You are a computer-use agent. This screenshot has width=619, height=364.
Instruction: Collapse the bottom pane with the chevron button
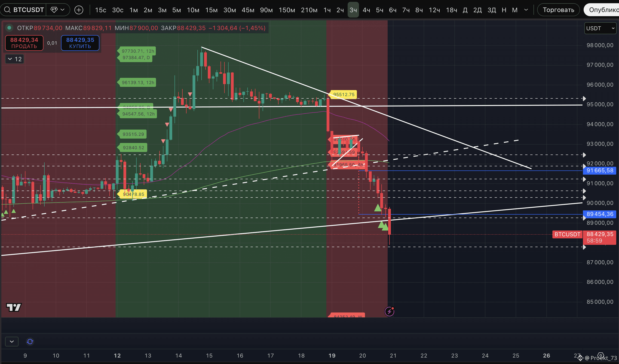(12, 341)
